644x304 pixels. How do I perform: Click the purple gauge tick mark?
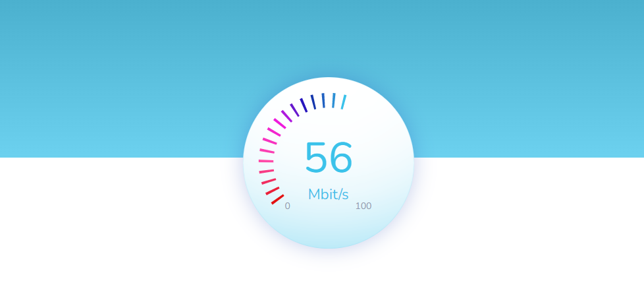pyautogui.click(x=286, y=116)
